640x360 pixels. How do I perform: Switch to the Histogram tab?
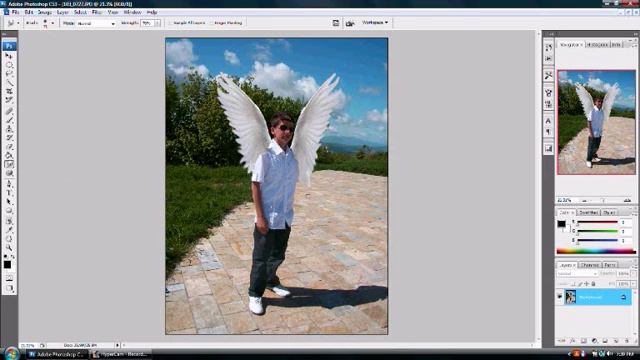point(598,44)
